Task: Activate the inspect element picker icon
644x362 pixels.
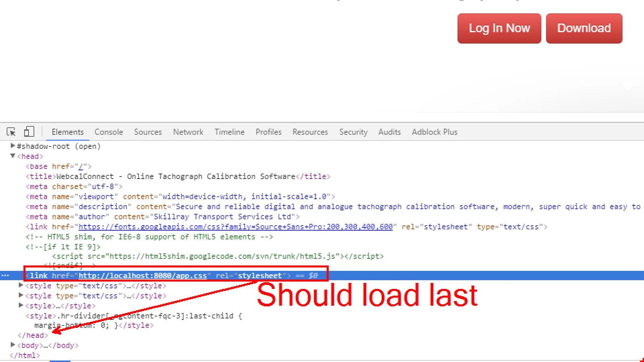Action: pos(11,132)
